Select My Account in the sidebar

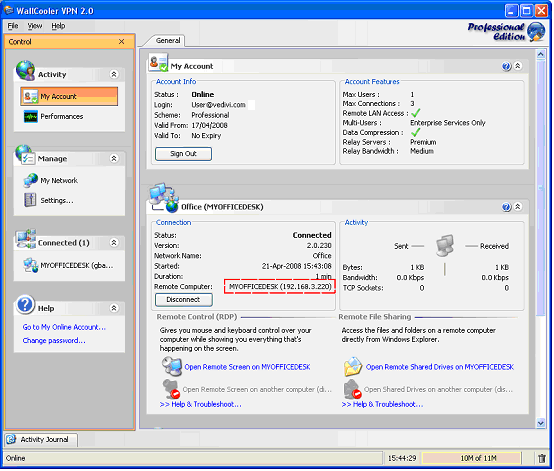(69, 96)
